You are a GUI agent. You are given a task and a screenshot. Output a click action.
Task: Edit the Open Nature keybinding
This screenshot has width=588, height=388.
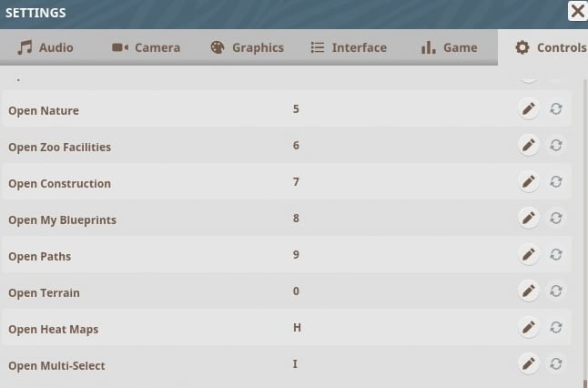pos(528,109)
